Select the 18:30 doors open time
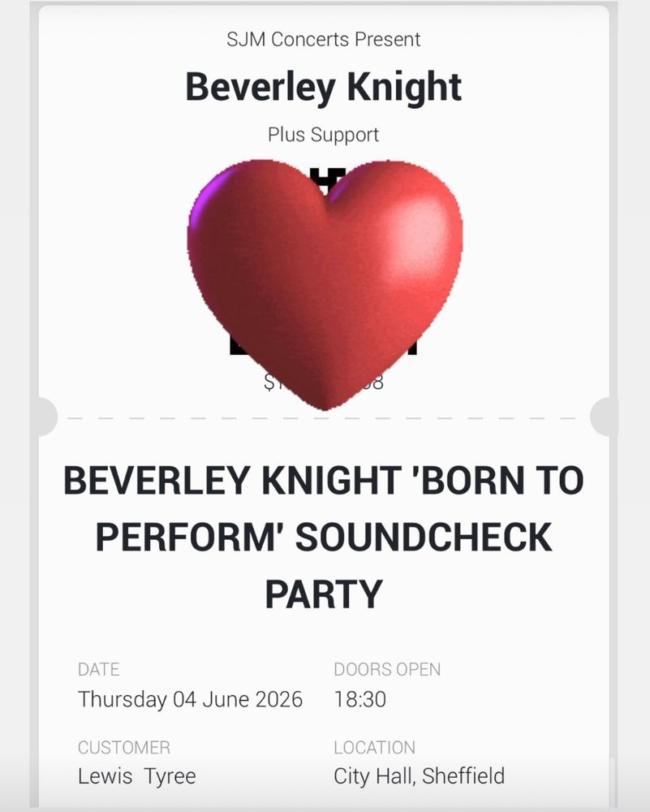The width and height of the screenshot is (650, 812). tap(359, 699)
